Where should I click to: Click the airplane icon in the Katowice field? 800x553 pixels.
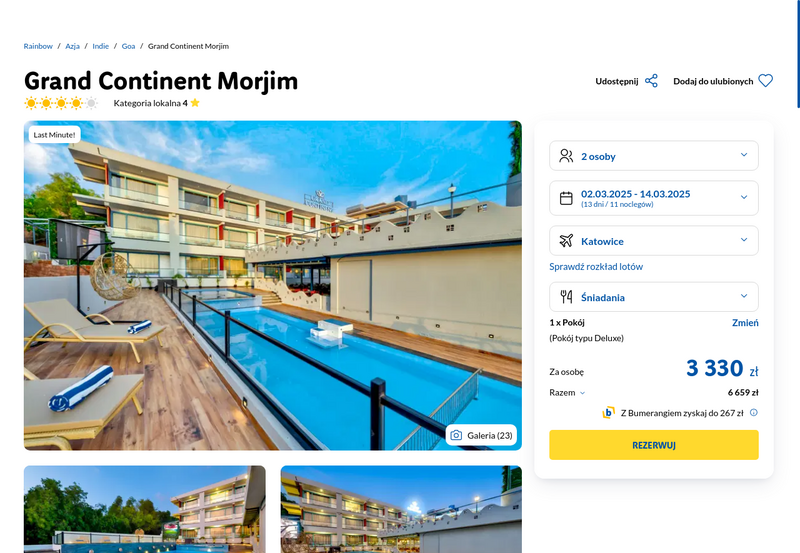[x=566, y=240]
